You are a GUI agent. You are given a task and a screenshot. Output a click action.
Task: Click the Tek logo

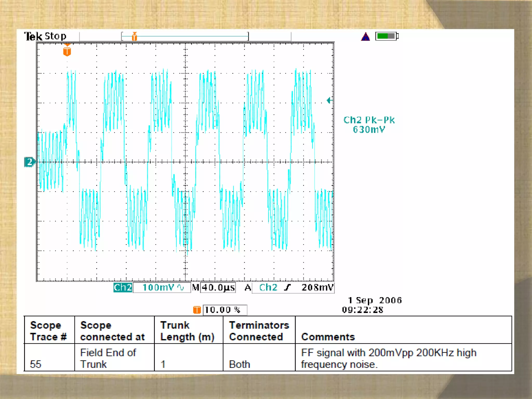pyautogui.click(x=33, y=36)
